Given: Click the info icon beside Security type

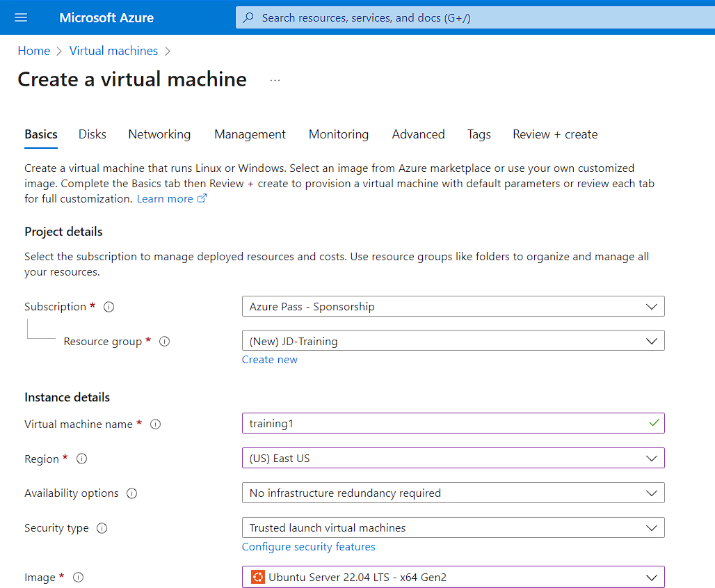Looking at the screenshot, I should point(102,527).
